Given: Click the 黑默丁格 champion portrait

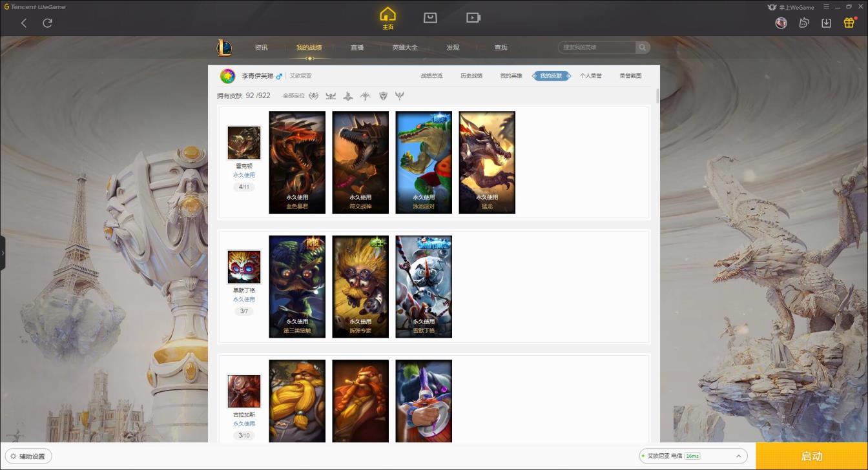Looking at the screenshot, I should click(244, 267).
